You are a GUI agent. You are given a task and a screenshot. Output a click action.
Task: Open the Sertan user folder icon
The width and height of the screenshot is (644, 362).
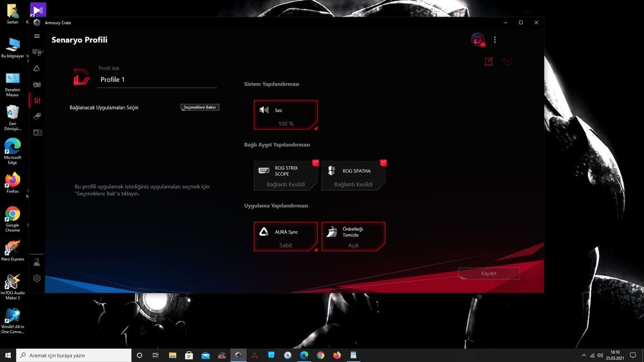pyautogui.click(x=12, y=14)
